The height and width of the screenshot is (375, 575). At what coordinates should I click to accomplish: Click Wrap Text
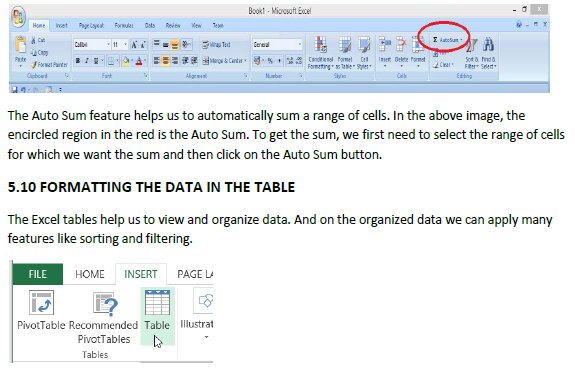coord(216,44)
